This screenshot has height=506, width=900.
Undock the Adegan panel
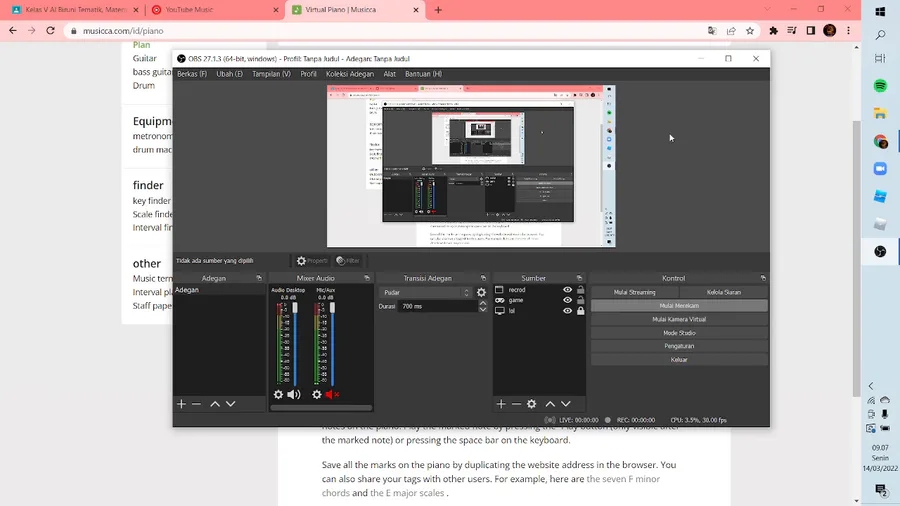click(x=259, y=278)
